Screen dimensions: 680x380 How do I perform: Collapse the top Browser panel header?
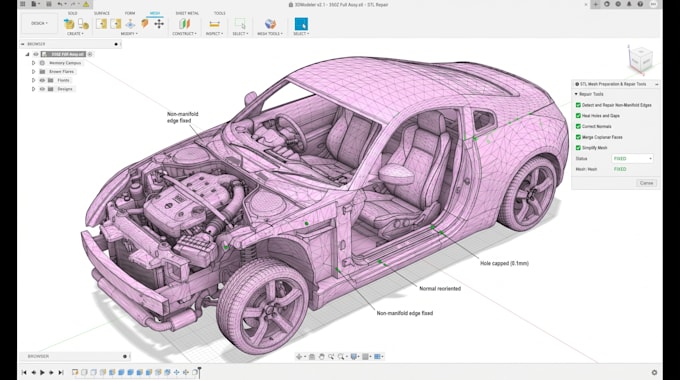(23, 44)
